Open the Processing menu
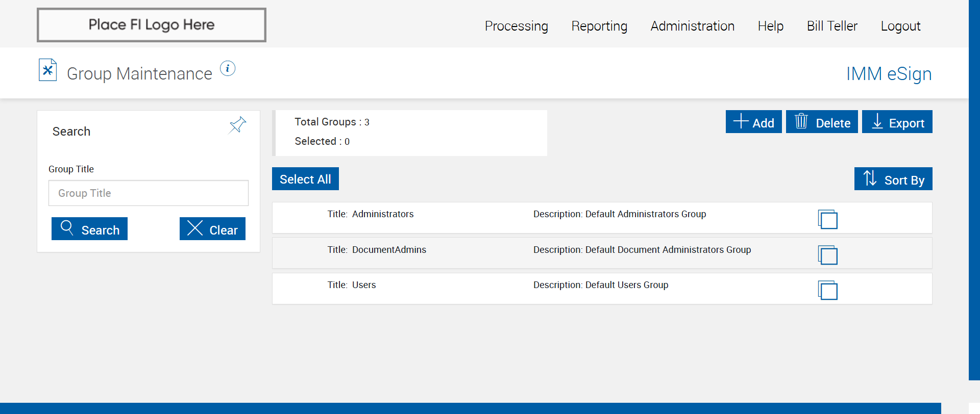The width and height of the screenshot is (980, 414). point(516,26)
